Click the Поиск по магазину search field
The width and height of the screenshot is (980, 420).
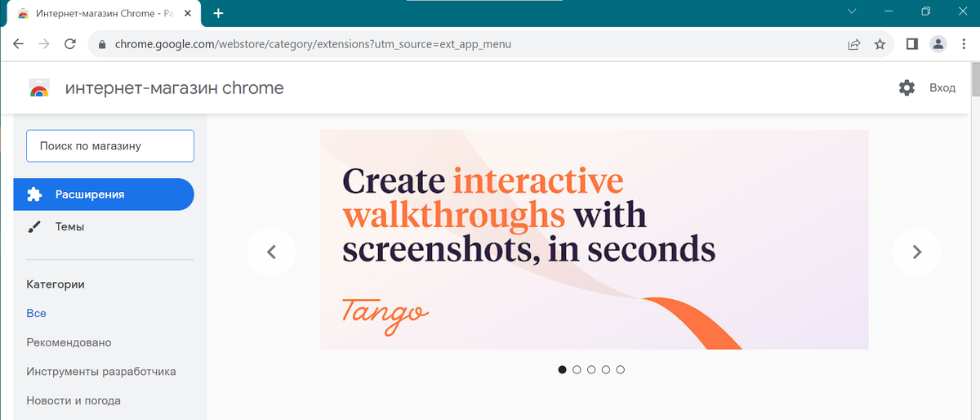tap(110, 146)
